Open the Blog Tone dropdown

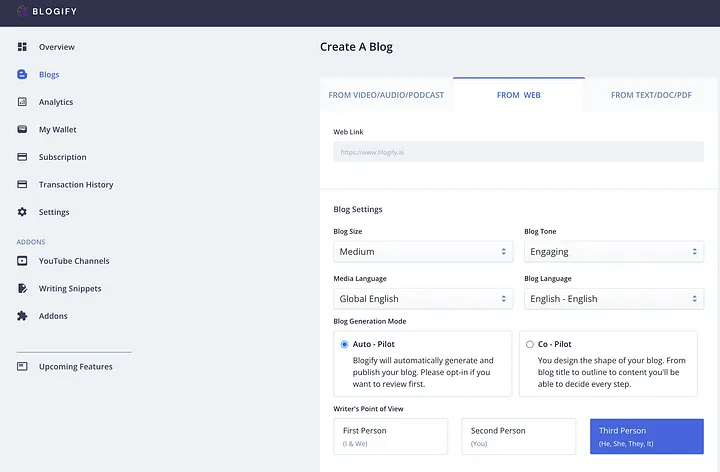614,252
